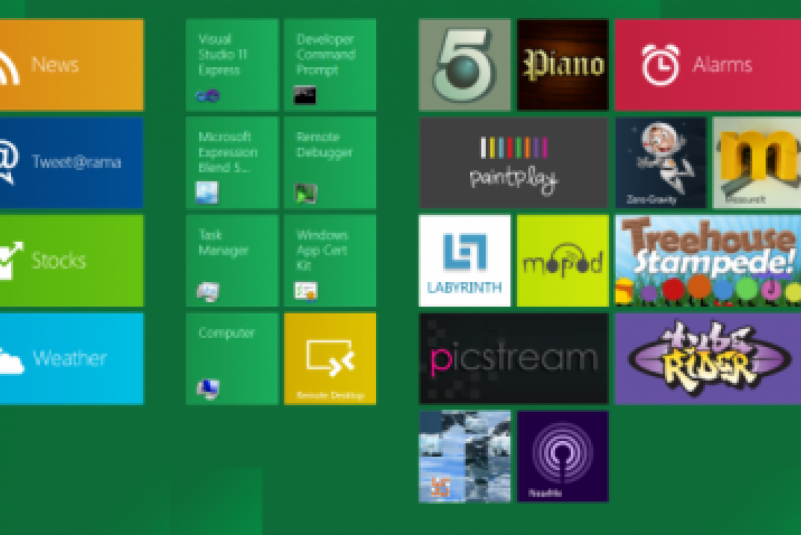Open the tile with the yellow letter m

click(x=757, y=162)
